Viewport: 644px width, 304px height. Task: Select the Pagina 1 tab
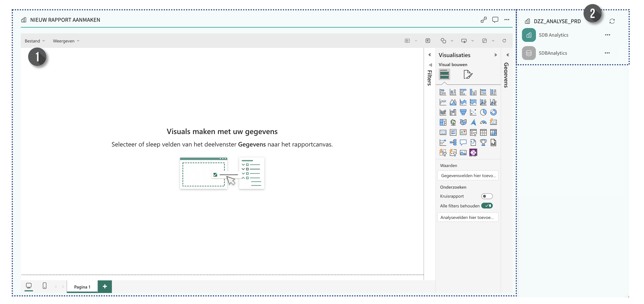pos(82,287)
